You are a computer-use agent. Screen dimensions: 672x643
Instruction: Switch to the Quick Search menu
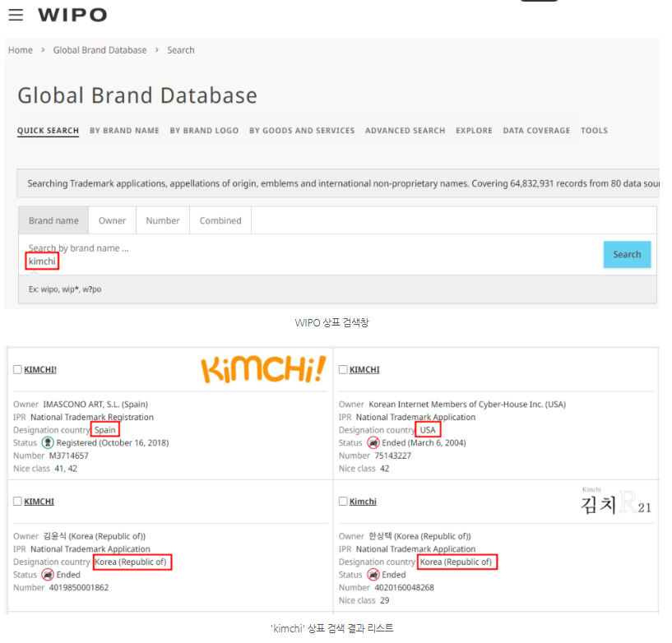(48, 131)
